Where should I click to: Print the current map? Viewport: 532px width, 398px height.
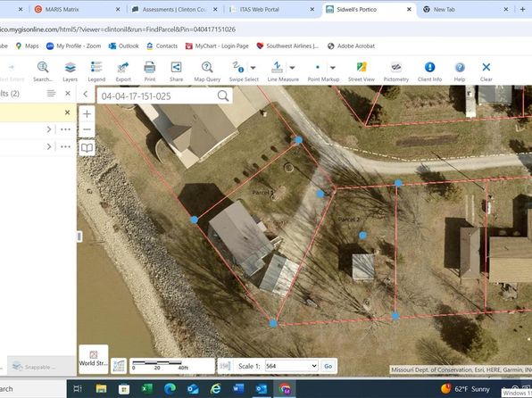(150, 71)
